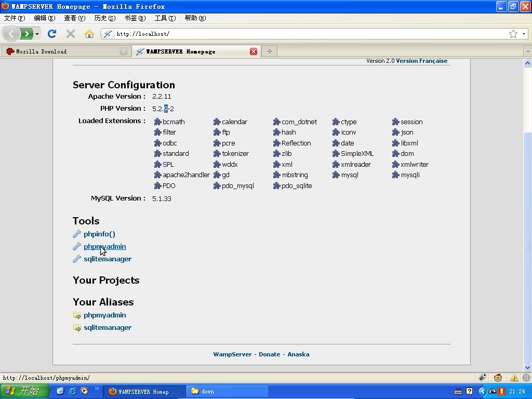Screen dimensions: 532x399
Task: Click the Apache version value 2.2.11
Action: click(162, 96)
